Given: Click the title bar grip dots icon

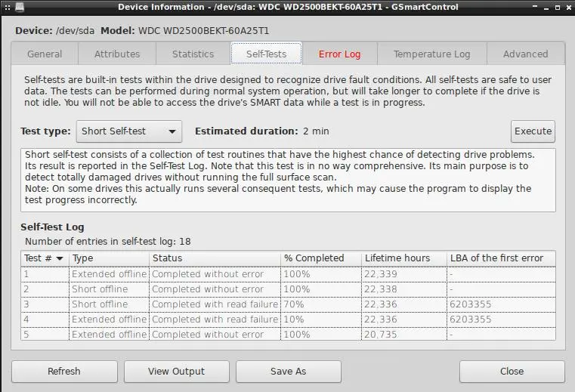Looking at the screenshot, I should pos(7,8).
